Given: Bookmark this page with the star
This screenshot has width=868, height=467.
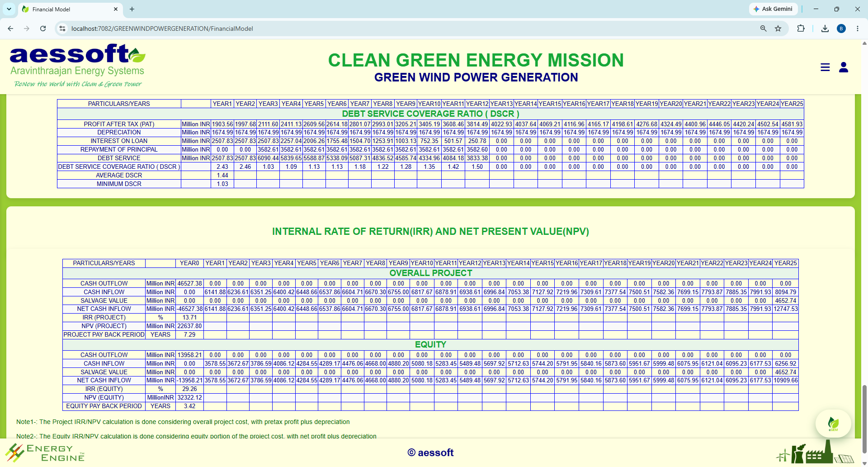Looking at the screenshot, I should (778, 29).
